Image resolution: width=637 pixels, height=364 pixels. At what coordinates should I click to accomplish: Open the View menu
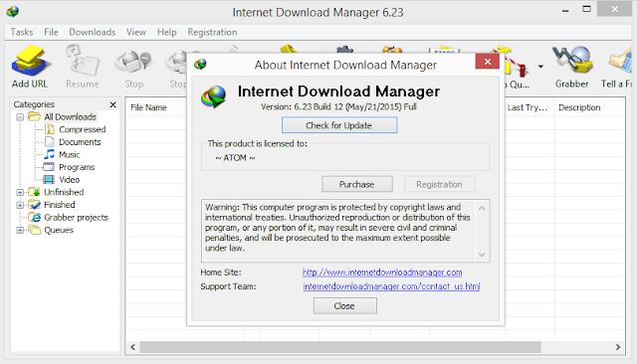(136, 32)
